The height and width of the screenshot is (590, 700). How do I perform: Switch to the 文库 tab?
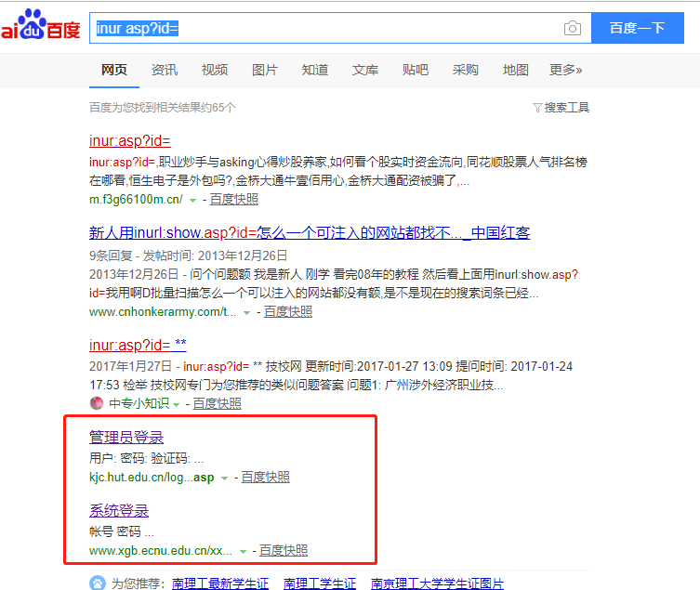point(365,70)
